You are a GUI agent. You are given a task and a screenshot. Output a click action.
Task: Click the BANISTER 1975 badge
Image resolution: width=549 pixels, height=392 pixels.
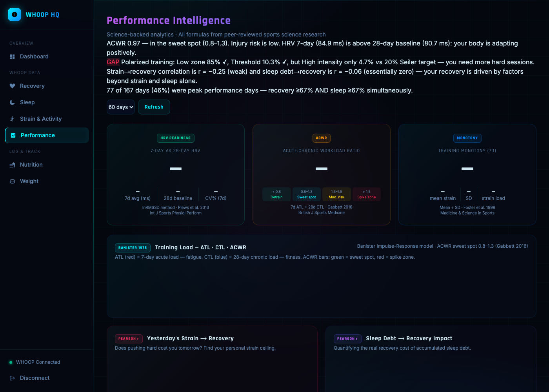(133, 248)
